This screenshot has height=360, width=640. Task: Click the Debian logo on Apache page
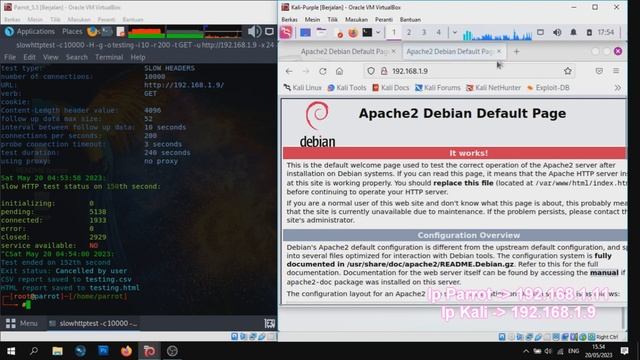point(317,124)
